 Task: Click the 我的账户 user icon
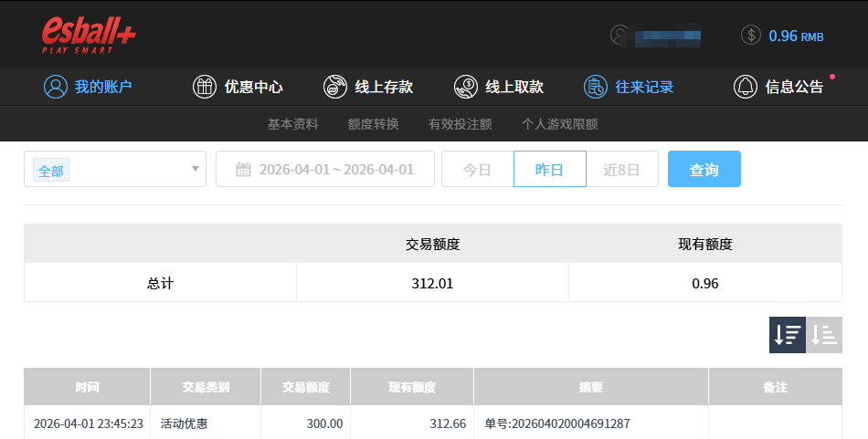[56, 88]
